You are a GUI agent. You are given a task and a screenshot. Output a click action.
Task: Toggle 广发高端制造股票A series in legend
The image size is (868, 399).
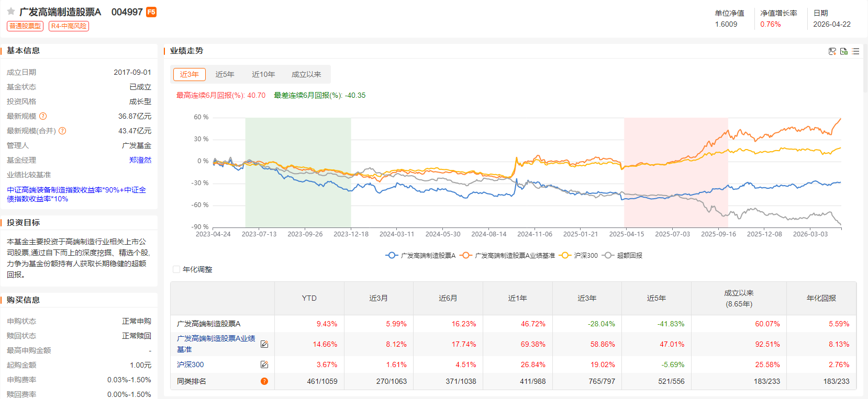pyautogui.click(x=421, y=256)
